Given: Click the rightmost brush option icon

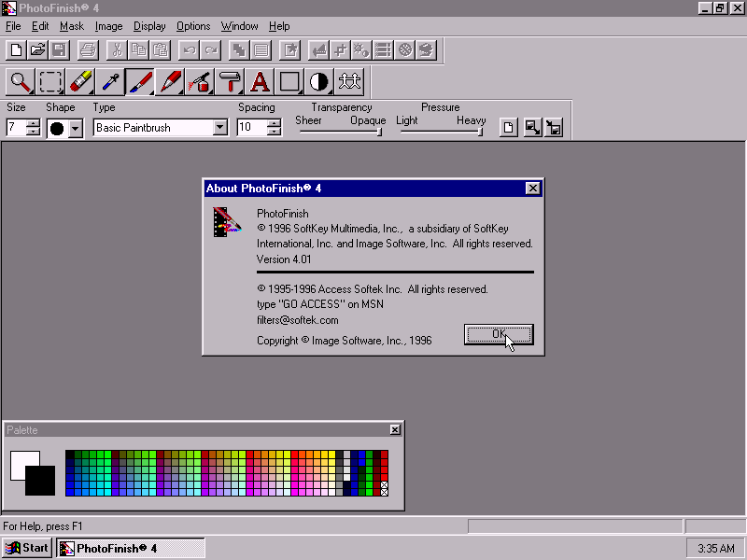Looking at the screenshot, I should coord(554,128).
